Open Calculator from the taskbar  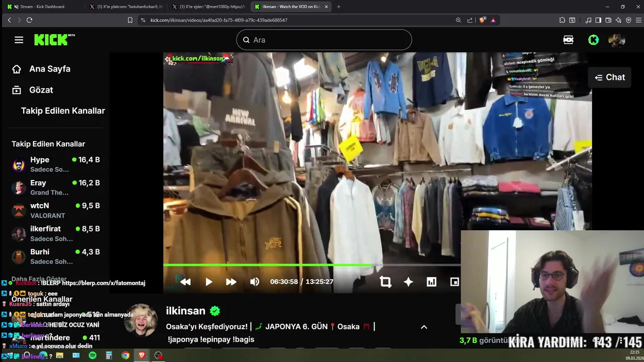coord(109,355)
